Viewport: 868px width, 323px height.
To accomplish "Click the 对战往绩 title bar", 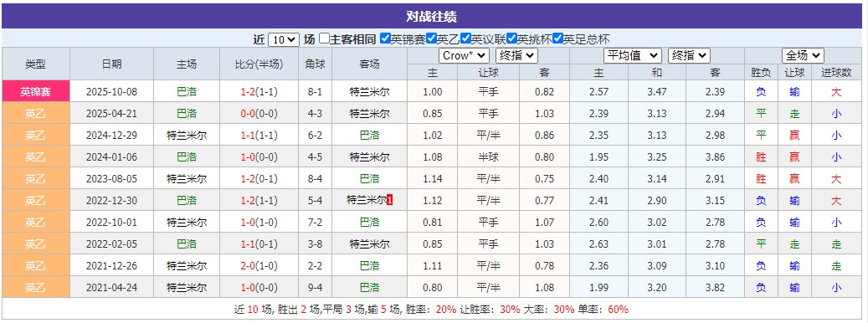I will (432, 16).
